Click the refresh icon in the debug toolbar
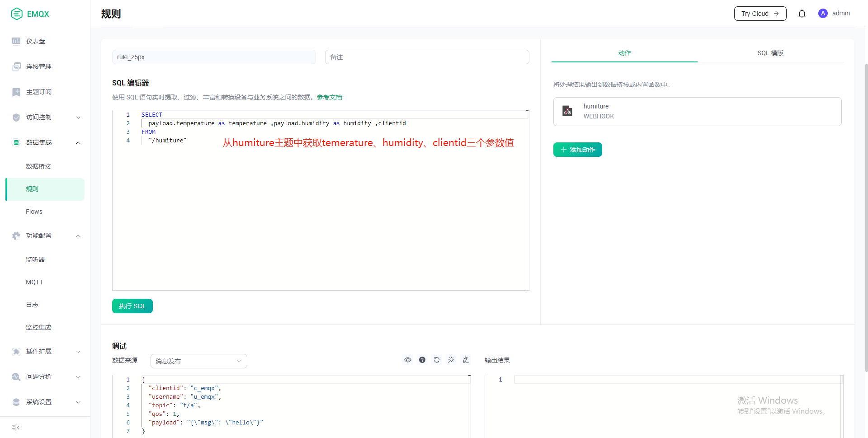This screenshot has height=438, width=868. coord(437,360)
